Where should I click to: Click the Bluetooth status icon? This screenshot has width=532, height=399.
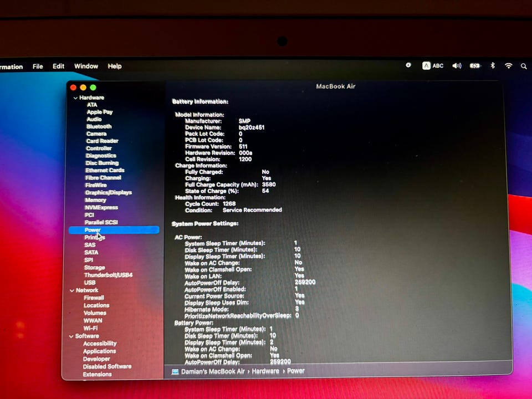pyautogui.click(x=493, y=65)
